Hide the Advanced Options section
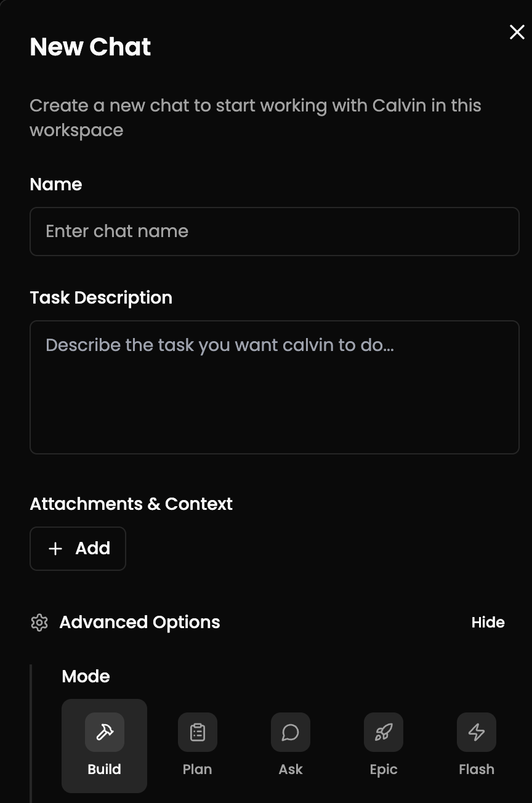The width and height of the screenshot is (532, 803). [488, 623]
